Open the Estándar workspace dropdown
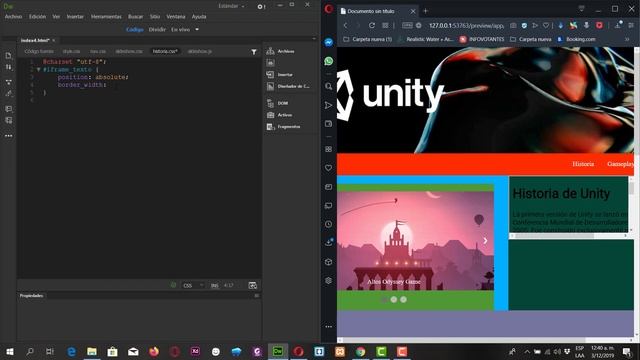Image resolution: width=640 pixels, height=360 pixels. [231, 6]
